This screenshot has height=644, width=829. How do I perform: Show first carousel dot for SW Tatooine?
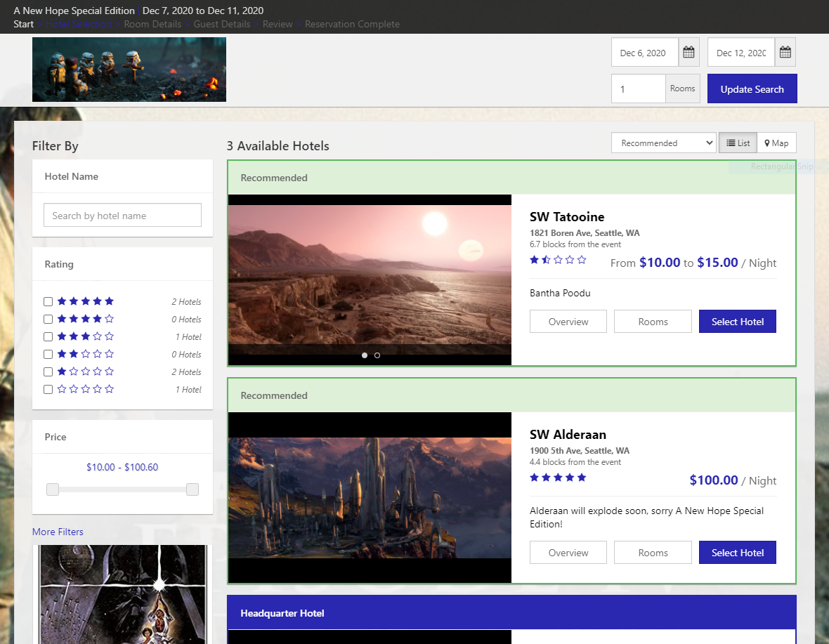click(x=365, y=355)
